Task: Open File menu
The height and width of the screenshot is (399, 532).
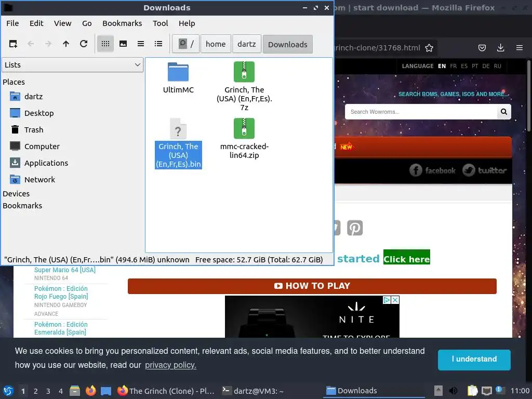Action: pos(12,23)
